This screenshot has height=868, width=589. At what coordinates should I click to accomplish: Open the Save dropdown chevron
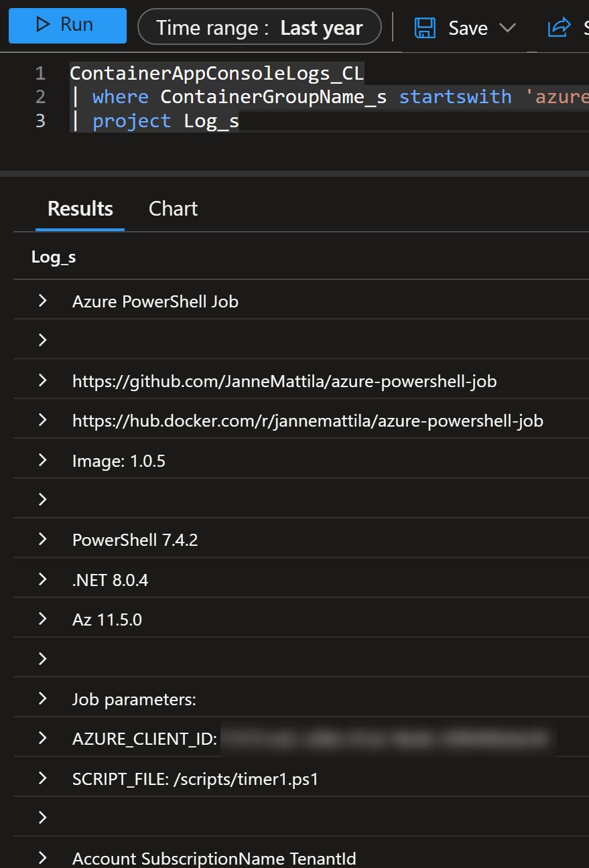(508, 28)
